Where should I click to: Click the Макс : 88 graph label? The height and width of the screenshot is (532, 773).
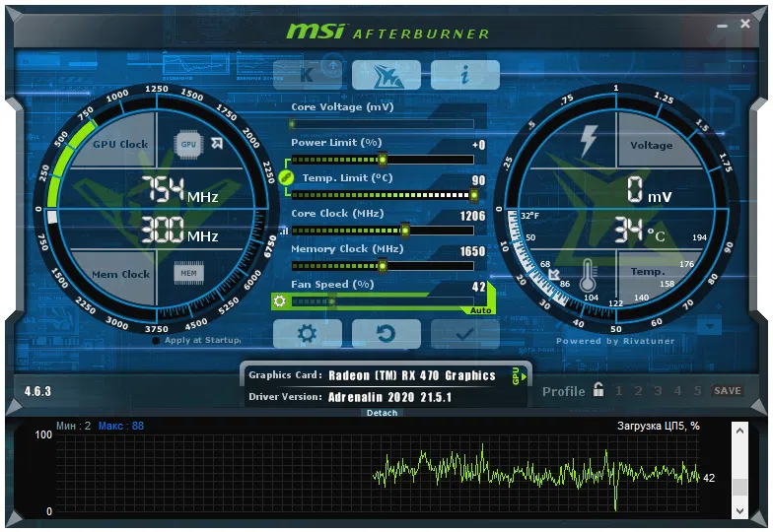(120, 426)
